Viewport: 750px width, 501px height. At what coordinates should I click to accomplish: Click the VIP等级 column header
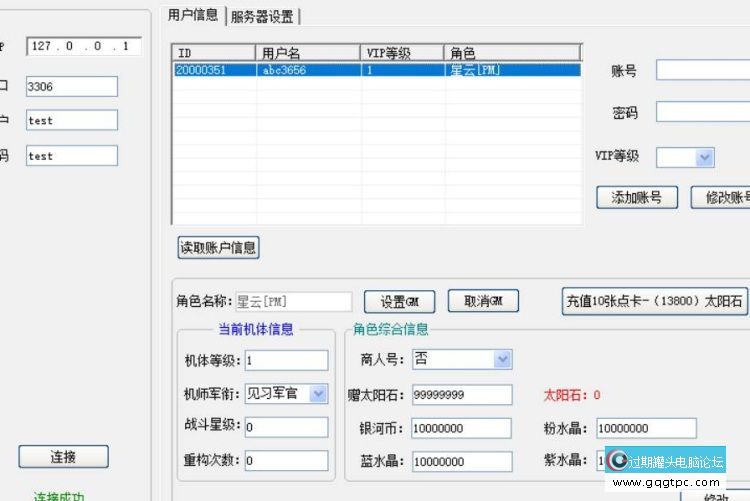(401, 53)
